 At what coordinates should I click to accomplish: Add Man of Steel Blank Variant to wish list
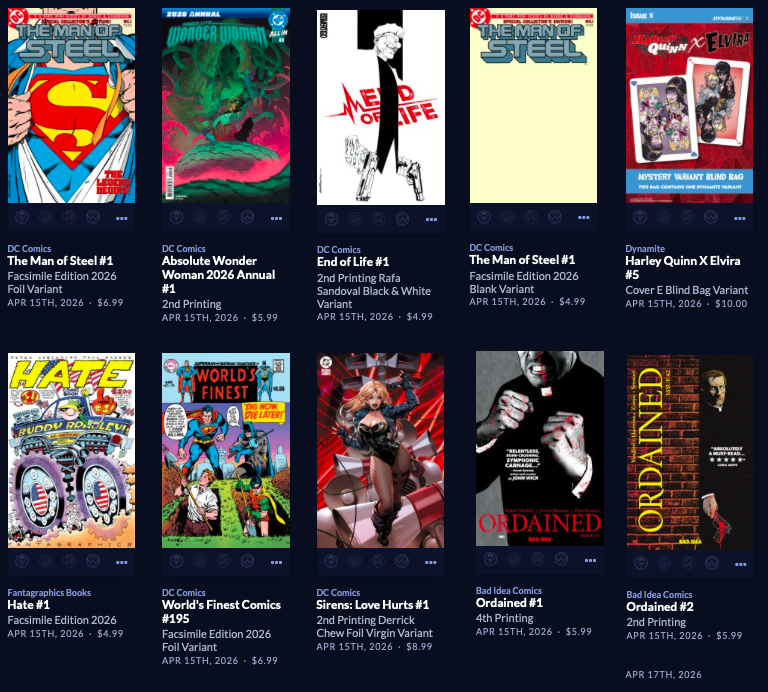click(x=555, y=216)
